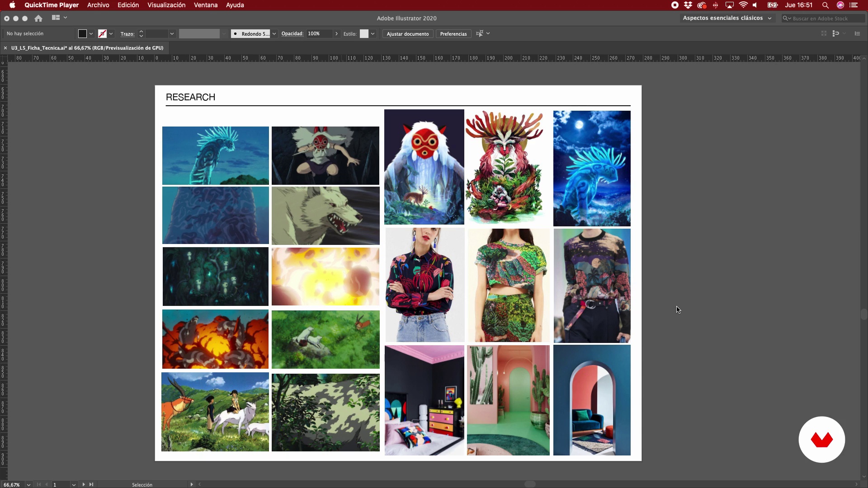
Task: Open Aspectos esenciales clásicos workspace switcher
Action: (727, 18)
